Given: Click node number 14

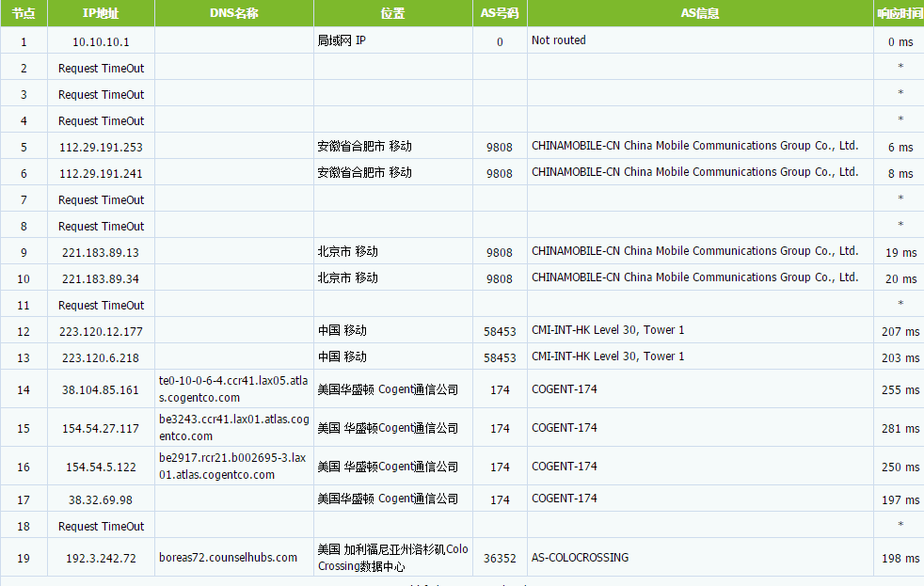Looking at the screenshot, I should (x=24, y=389).
